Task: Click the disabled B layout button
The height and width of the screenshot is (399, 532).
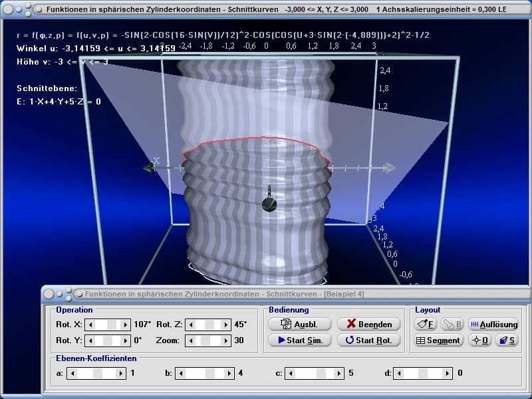Action: (x=452, y=325)
